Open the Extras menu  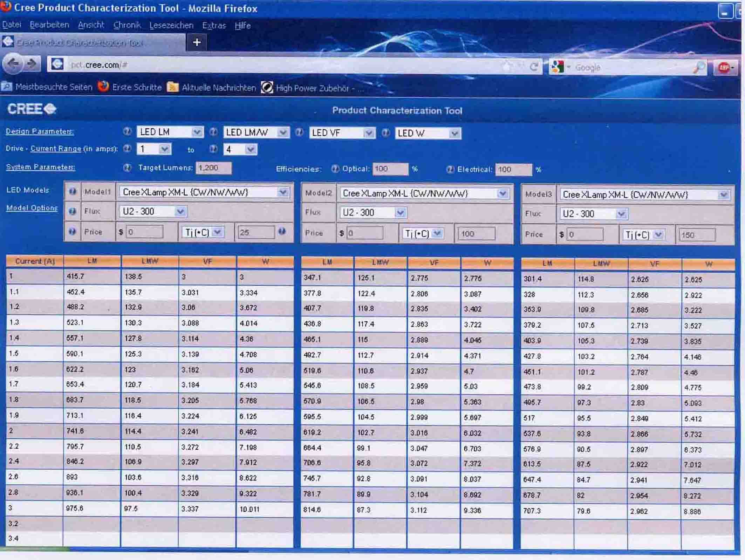214,26
